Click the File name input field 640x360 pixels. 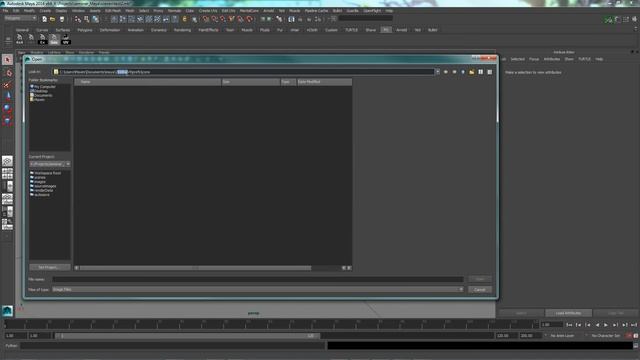(x=258, y=279)
